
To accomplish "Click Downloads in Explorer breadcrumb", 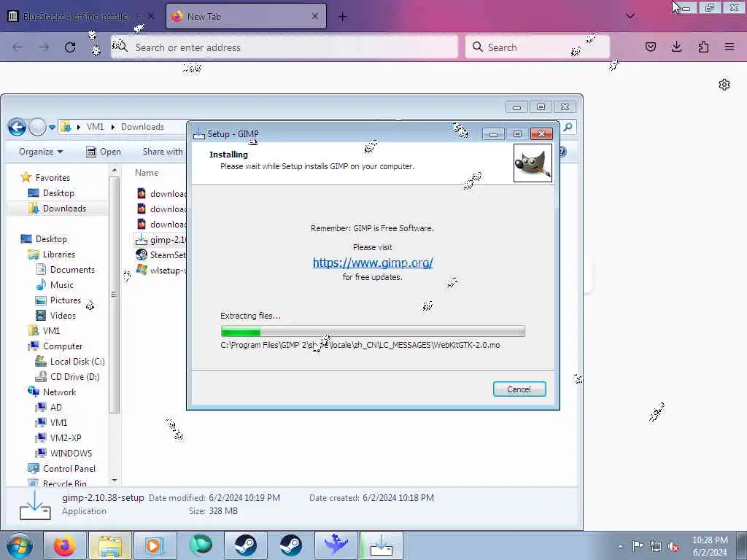I will click(x=142, y=127).
